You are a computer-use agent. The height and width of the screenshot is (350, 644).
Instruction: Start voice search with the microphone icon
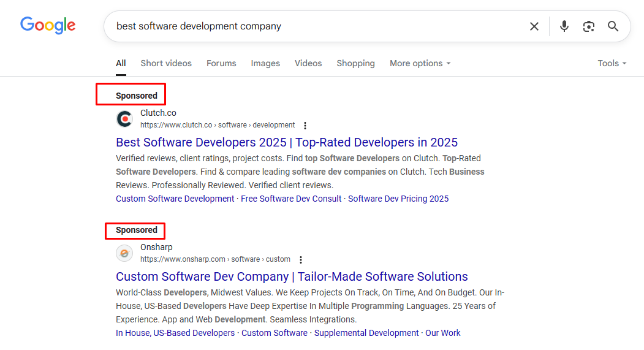pos(564,26)
